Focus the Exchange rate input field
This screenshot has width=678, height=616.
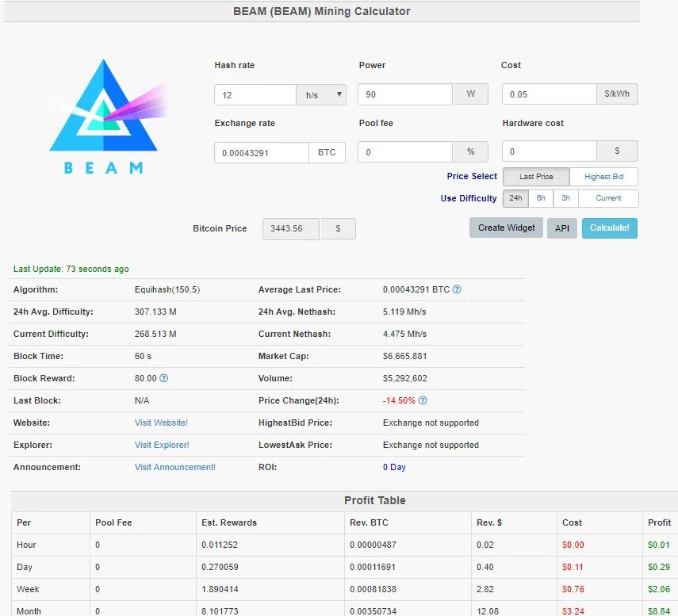coord(262,152)
